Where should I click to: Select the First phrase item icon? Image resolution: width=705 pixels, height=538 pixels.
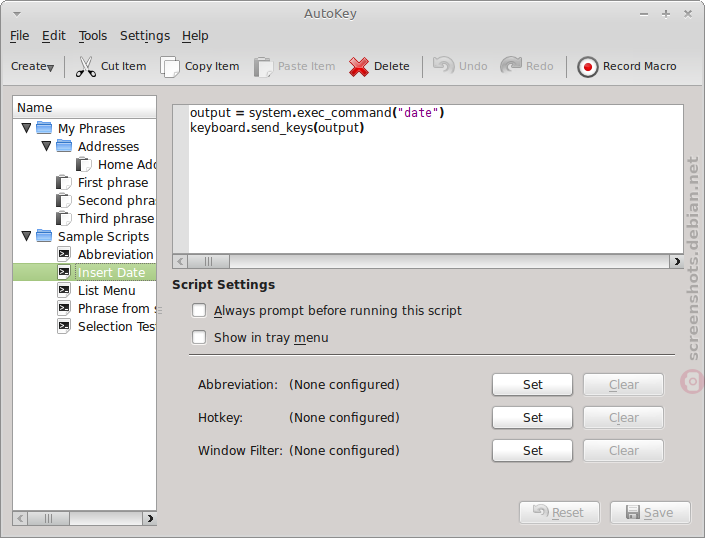(x=64, y=182)
